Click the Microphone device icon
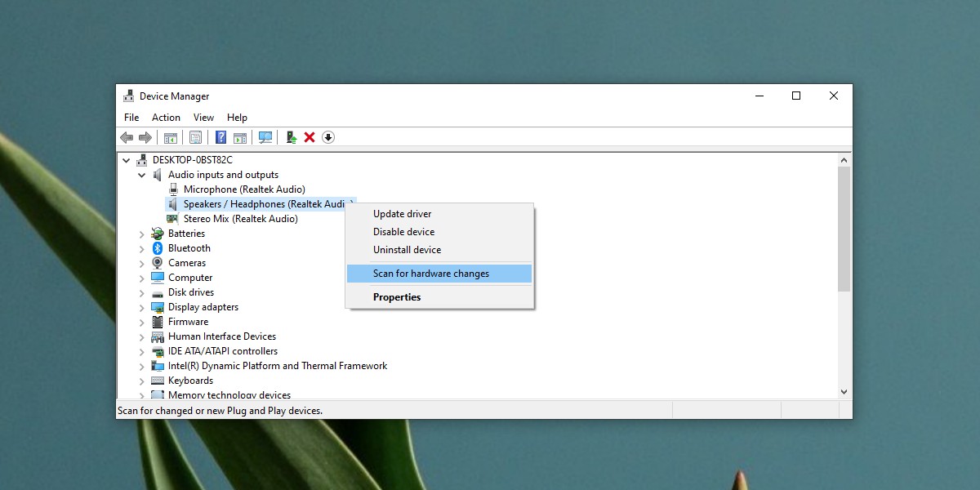 point(172,189)
